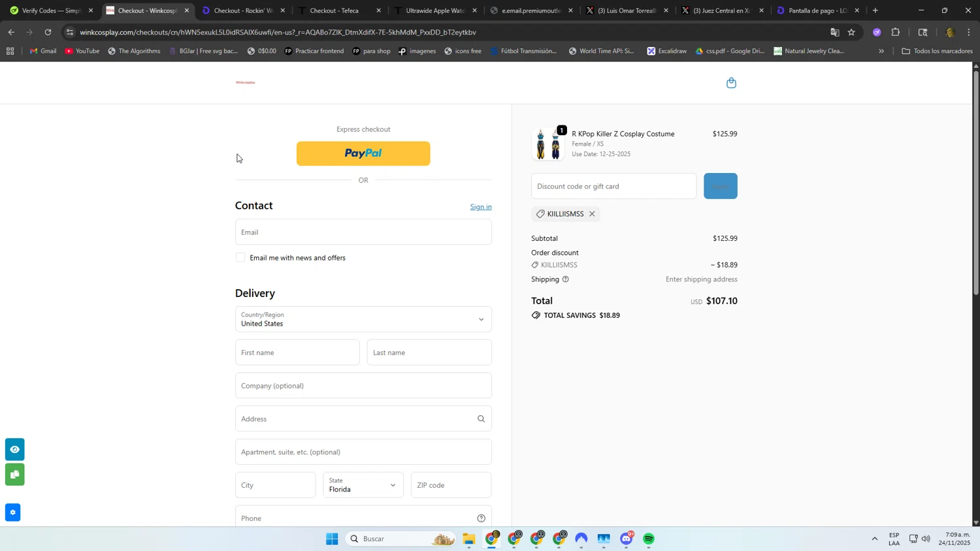Open the apps grid in bookmarks bar
The width and height of the screenshot is (980, 551).
click(10, 51)
